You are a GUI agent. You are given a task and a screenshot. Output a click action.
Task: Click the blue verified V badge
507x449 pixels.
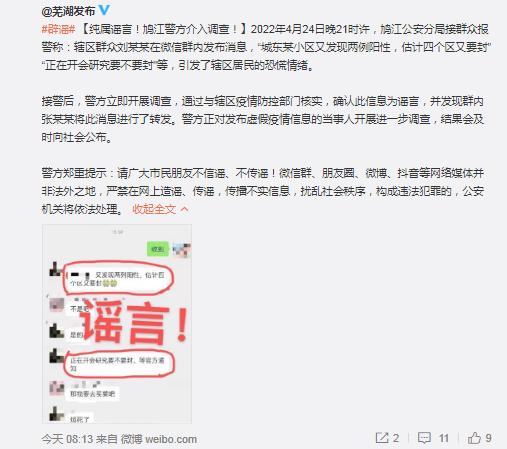(x=104, y=10)
